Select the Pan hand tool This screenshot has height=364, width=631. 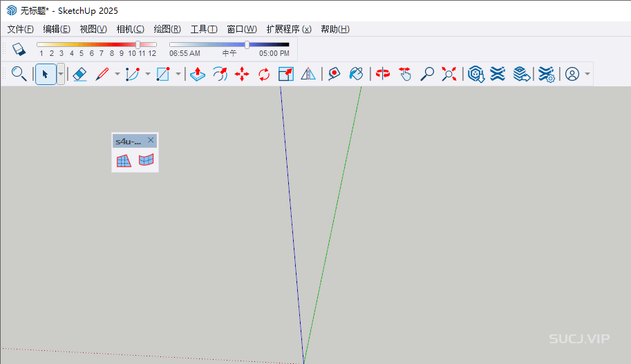click(405, 74)
